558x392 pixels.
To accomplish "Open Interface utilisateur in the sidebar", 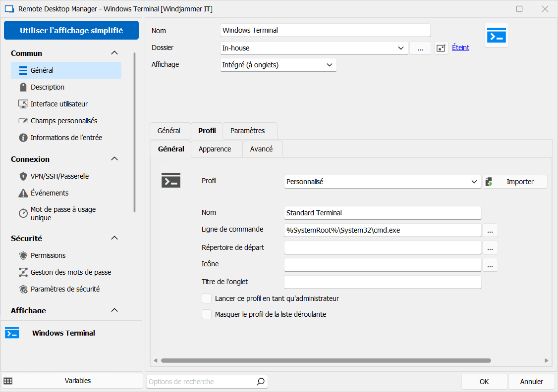I will coord(58,104).
